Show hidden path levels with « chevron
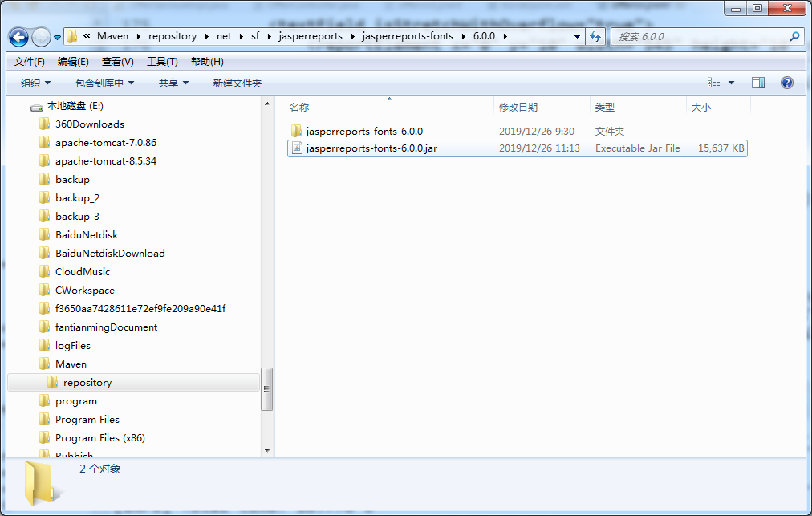The width and height of the screenshot is (812, 516). point(87,36)
